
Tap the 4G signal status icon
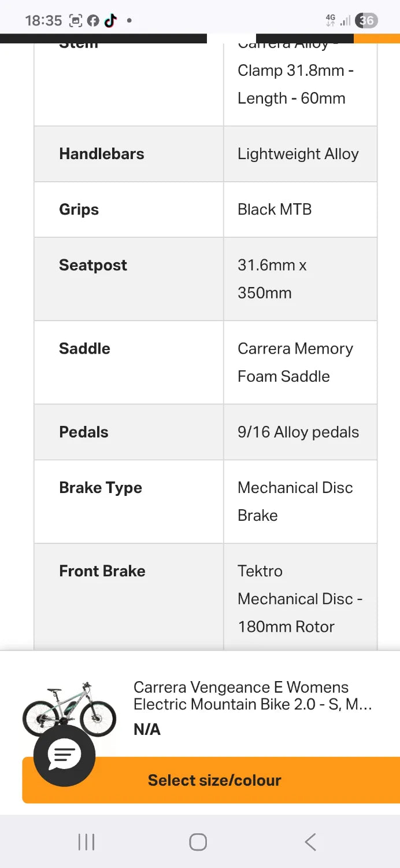click(331, 21)
